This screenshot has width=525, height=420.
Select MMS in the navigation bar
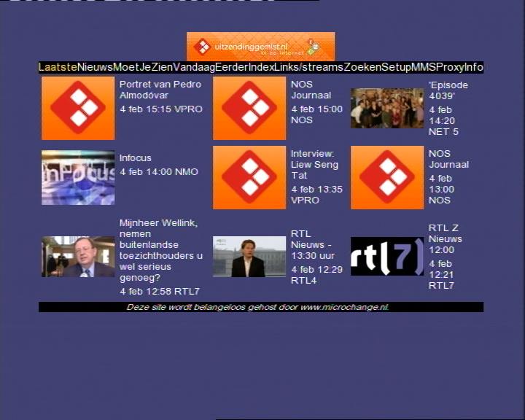(x=424, y=67)
